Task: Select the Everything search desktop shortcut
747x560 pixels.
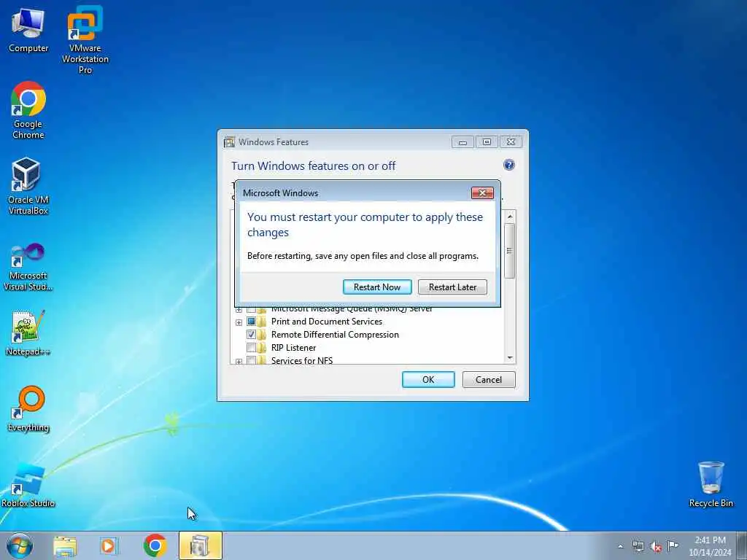Action: pos(28,408)
